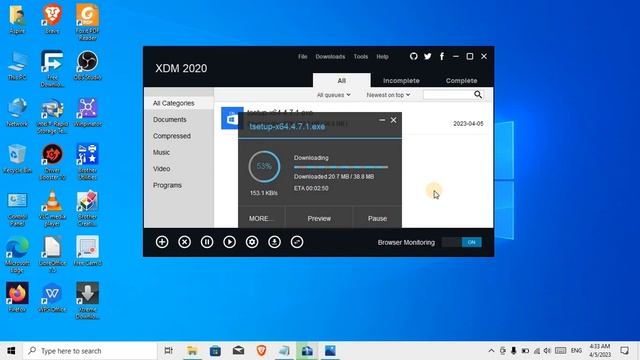The width and height of the screenshot is (640, 360).
Task: Click the XDM search input field
Action: (x=447, y=95)
